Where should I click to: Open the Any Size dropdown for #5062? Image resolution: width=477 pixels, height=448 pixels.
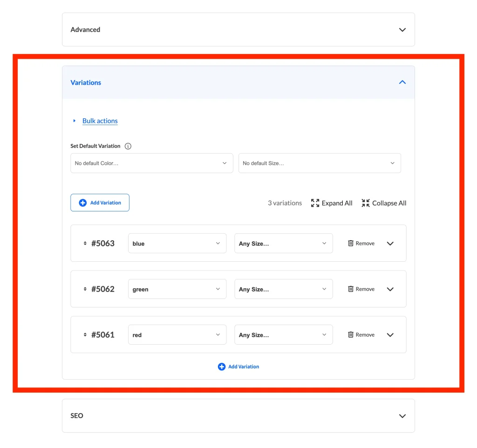click(283, 289)
